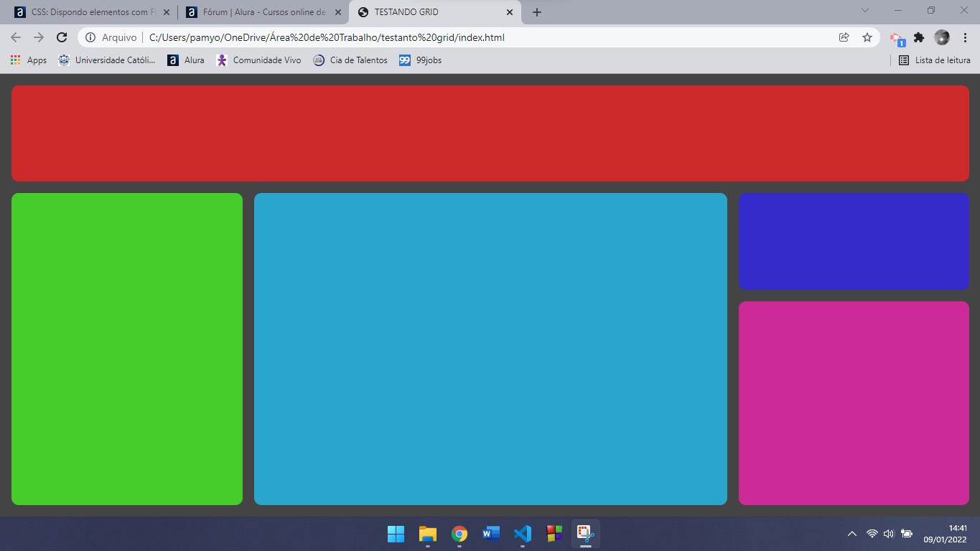Close the CSS: Dispondo elementos tab
Screen dimensions: 980x551
coord(167,12)
